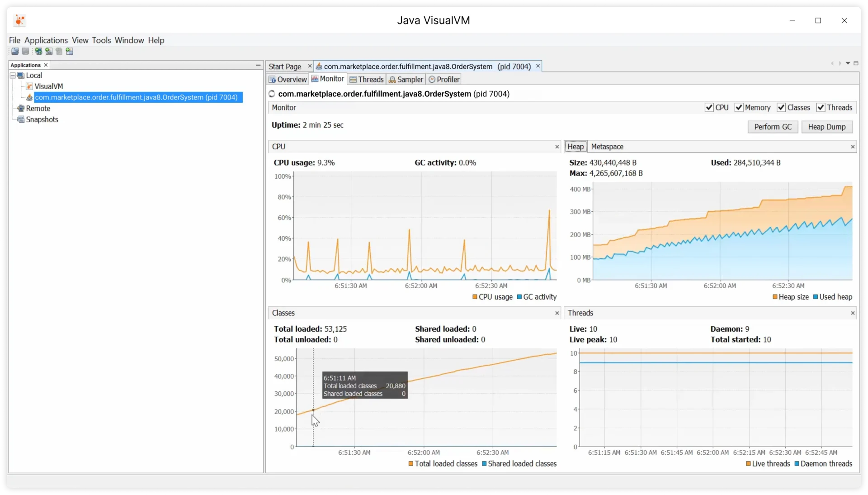868x495 pixels.
Task: Open the Tools menu
Action: click(101, 40)
